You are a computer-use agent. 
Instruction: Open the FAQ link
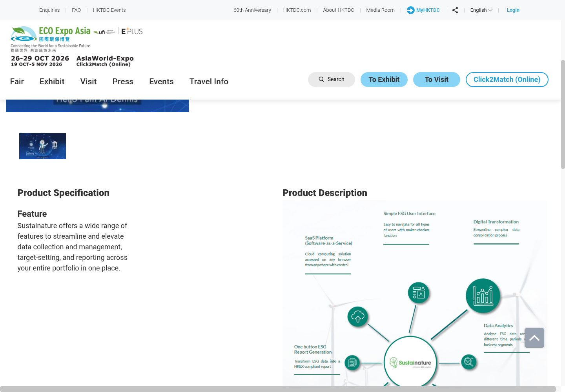coord(77,10)
